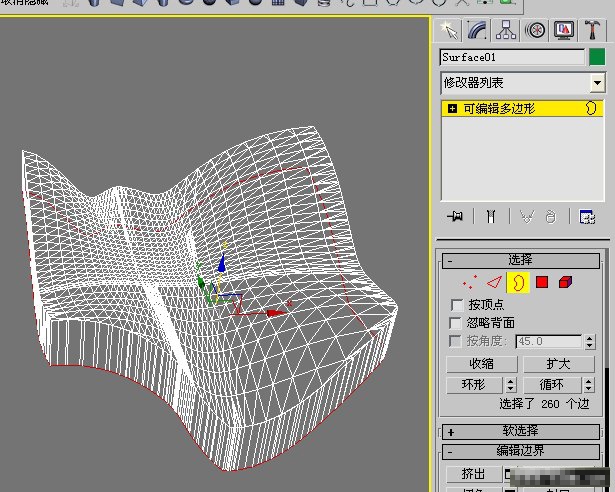615x492 pixels.
Task: Click Remove Modifier from stack icon
Action: pos(551,217)
